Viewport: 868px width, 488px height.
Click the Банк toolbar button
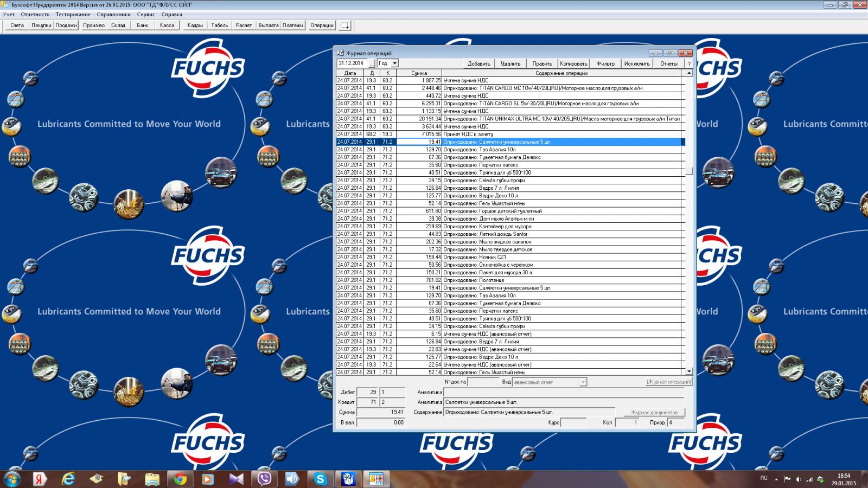coord(143,25)
